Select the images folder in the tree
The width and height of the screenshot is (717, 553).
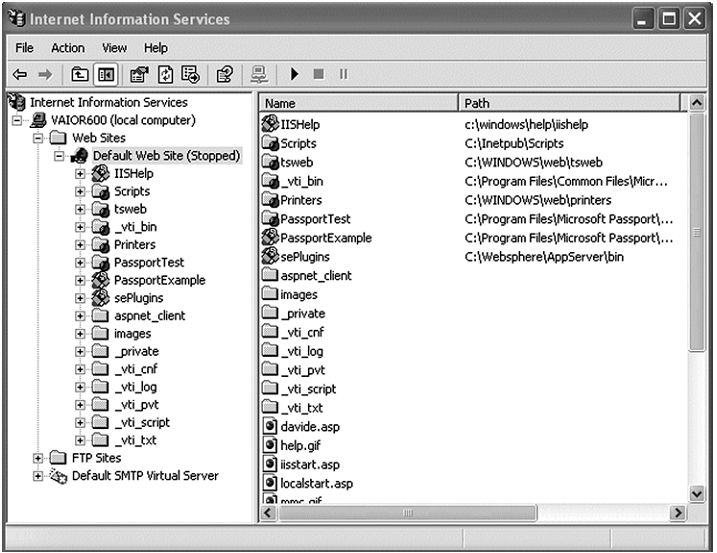point(133,334)
